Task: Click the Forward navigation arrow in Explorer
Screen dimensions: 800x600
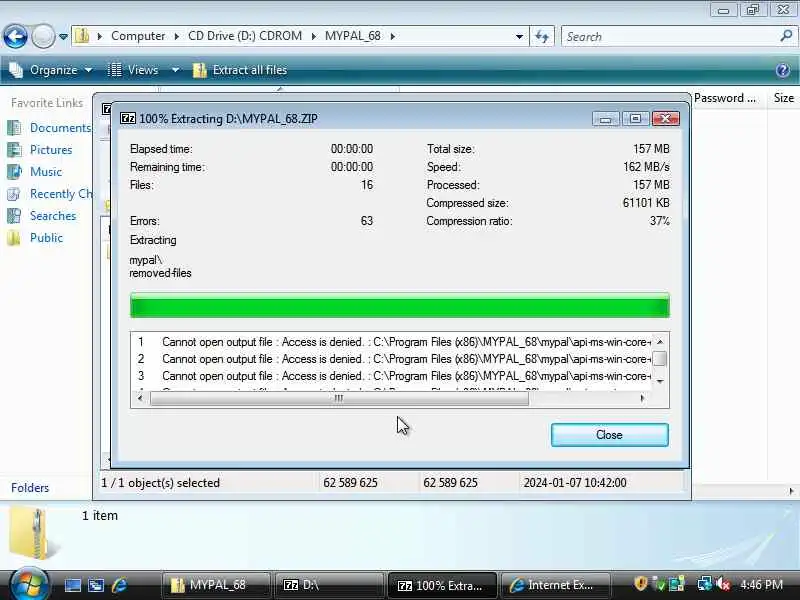Action: coord(43,37)
